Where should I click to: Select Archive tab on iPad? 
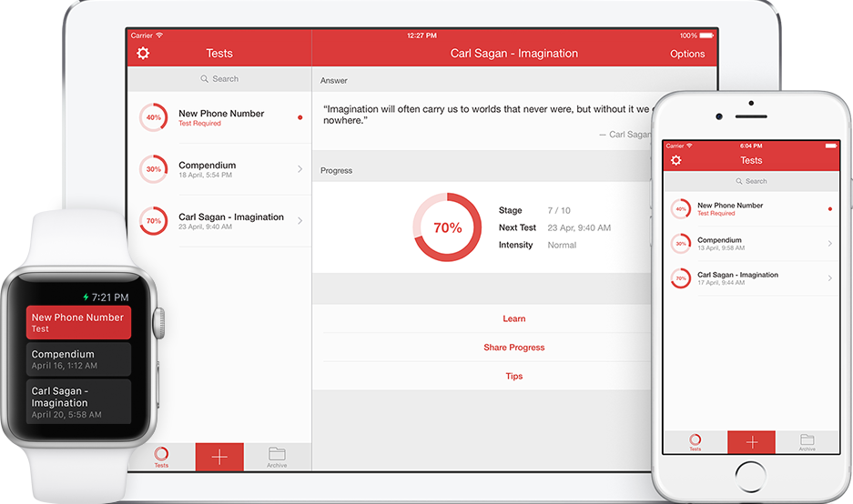click(277, 457)
